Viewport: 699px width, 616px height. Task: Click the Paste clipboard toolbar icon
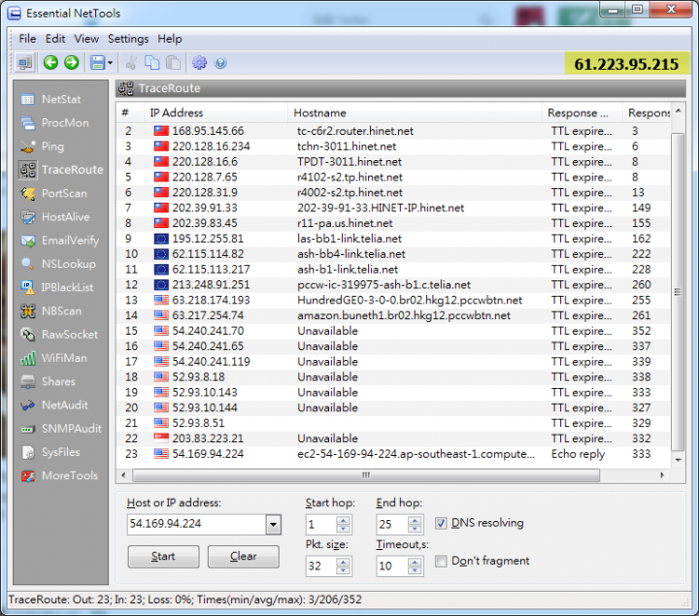(173, 63)
